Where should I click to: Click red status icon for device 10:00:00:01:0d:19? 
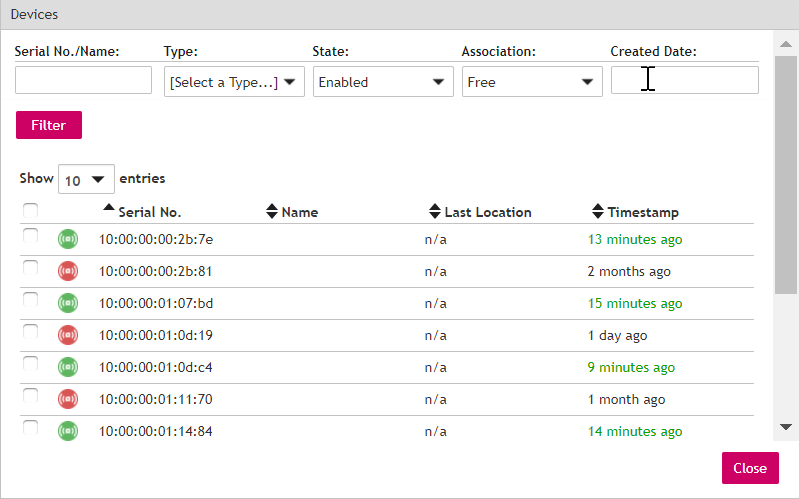click(68, 335)
